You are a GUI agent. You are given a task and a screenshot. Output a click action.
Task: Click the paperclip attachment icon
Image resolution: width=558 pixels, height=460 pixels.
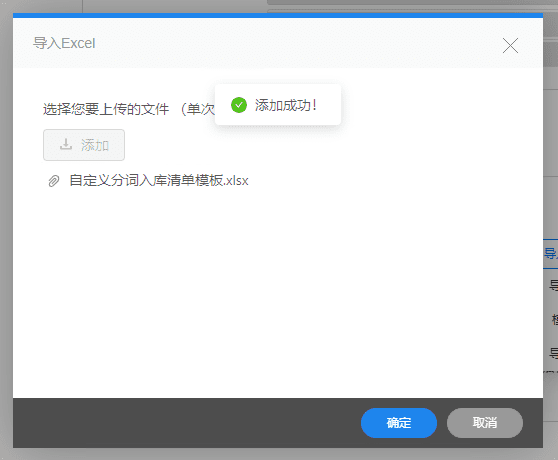pyautogui.click(x=54, y=181)
